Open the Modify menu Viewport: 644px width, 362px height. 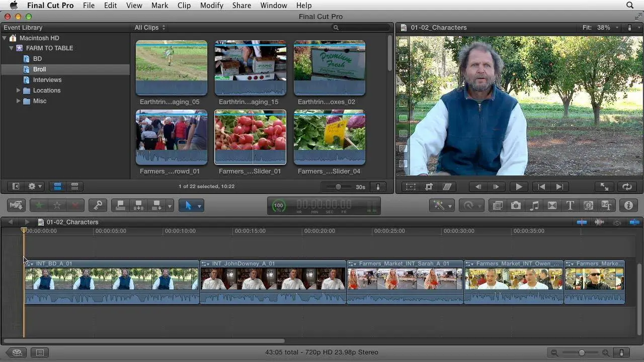[x=212, y=6]
